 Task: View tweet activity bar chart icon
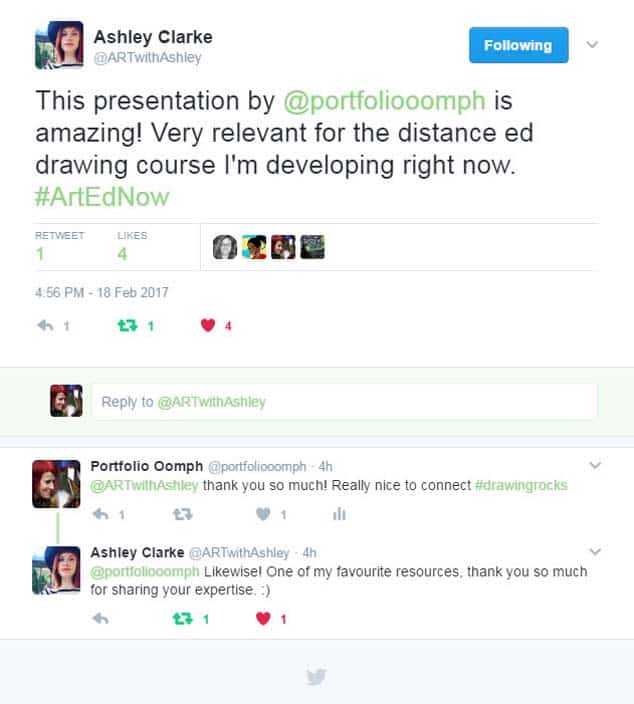click(x=339, y=514)
